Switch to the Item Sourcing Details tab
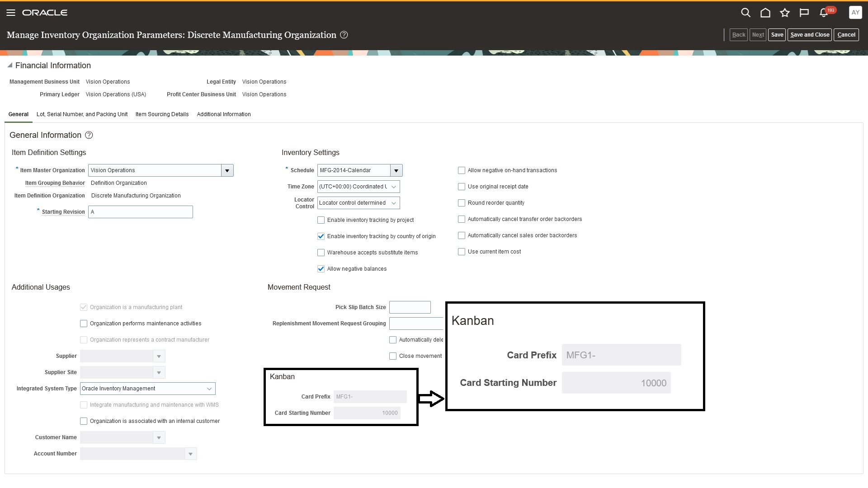Screen dimensions: 868x488 [x=161, y=114]
